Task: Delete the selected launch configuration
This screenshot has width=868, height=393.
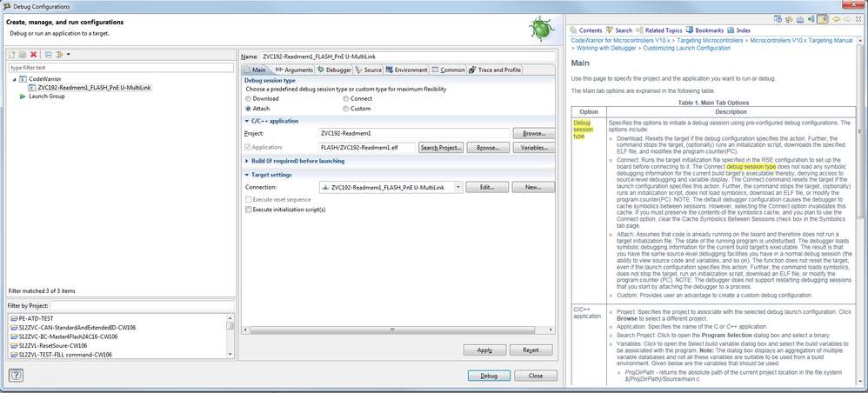Action: [33, 54]
